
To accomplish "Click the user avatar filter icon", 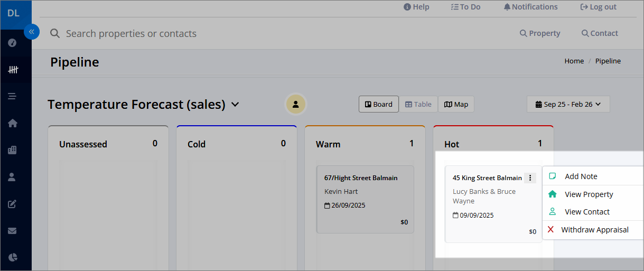I will tap(296, 104).
